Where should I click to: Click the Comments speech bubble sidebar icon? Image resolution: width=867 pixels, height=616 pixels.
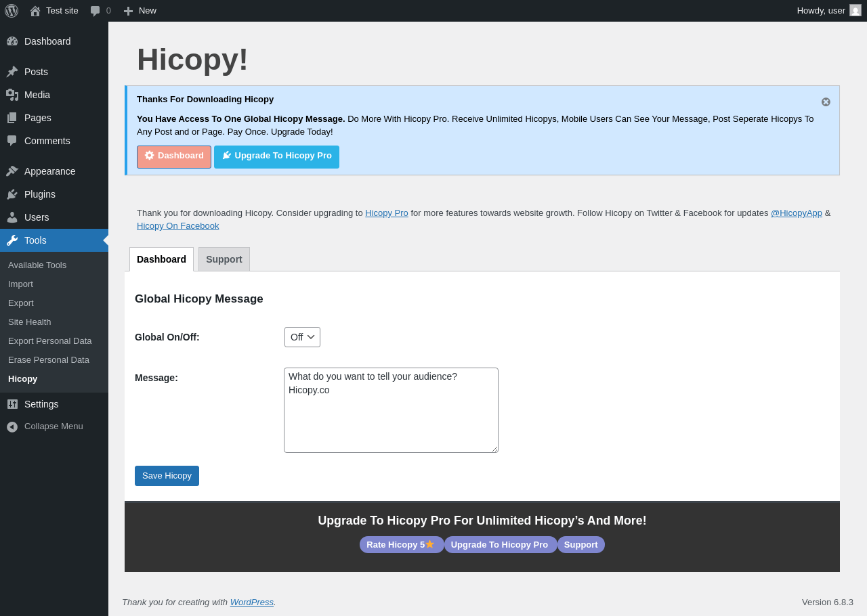point(12,141)
